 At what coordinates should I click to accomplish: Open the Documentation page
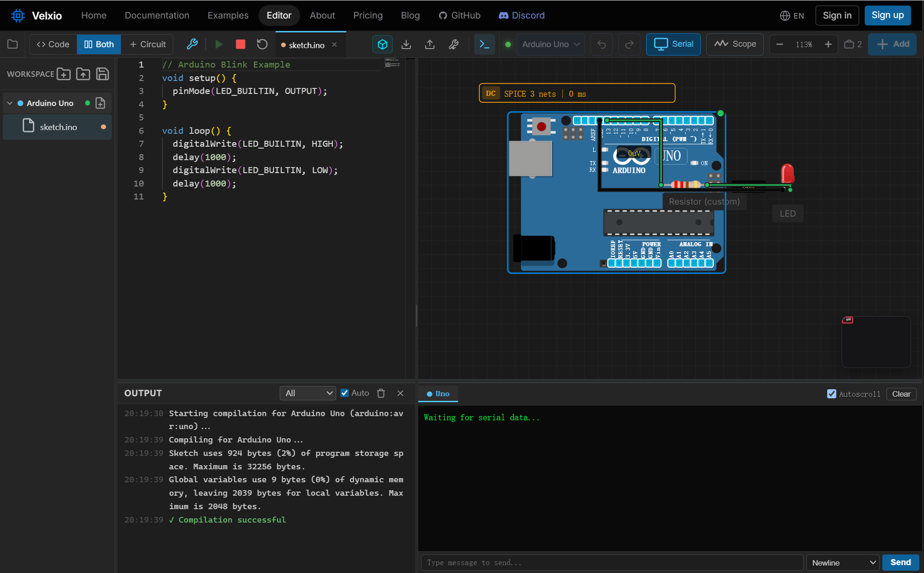click(157, 15)
